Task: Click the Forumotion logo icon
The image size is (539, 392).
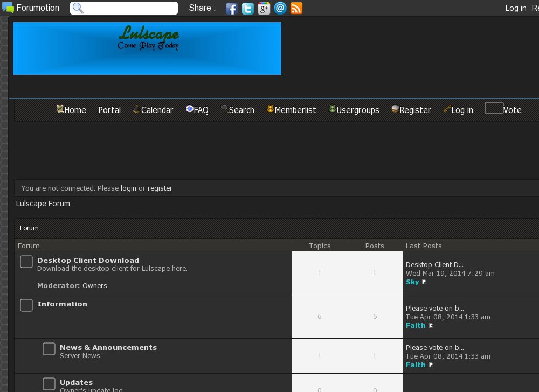Action: coord(8,8)
